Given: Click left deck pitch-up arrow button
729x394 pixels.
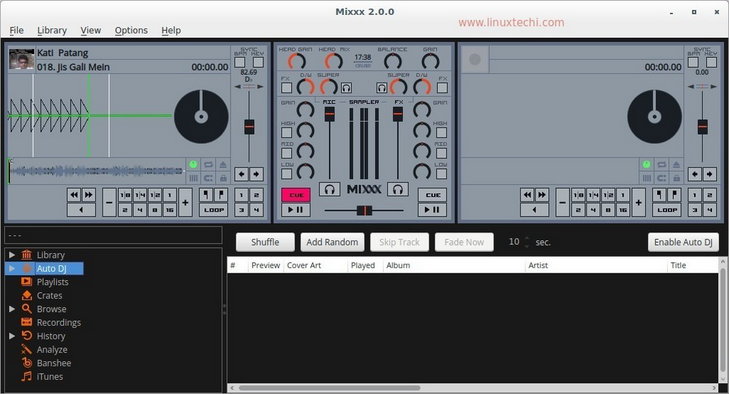Looking at the screenshot, I should click(x=256, y=174).
